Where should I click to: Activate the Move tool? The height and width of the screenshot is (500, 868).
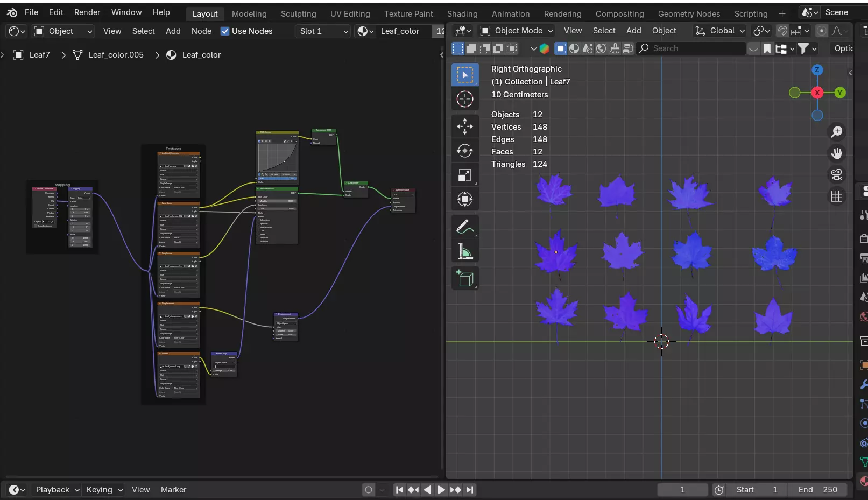click(x=464, y=126)
